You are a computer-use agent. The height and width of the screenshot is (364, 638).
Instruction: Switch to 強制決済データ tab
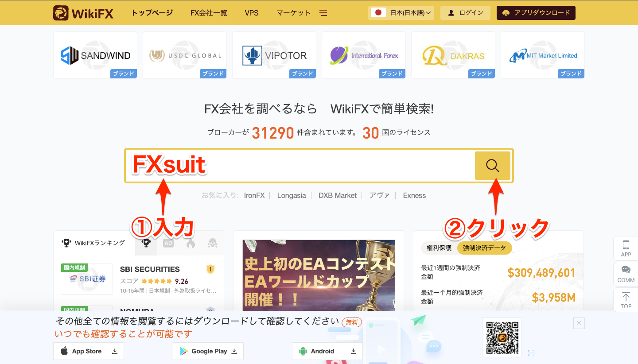(x=484, y=248)
